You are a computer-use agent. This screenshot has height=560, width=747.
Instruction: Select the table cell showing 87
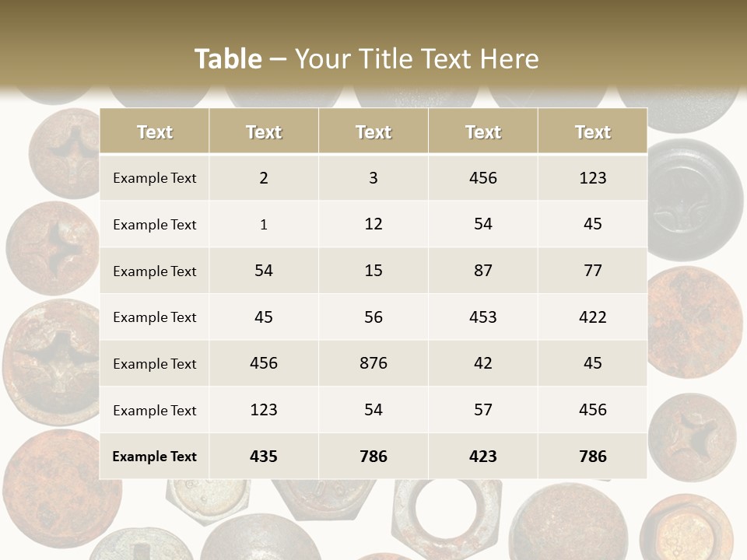483,271
